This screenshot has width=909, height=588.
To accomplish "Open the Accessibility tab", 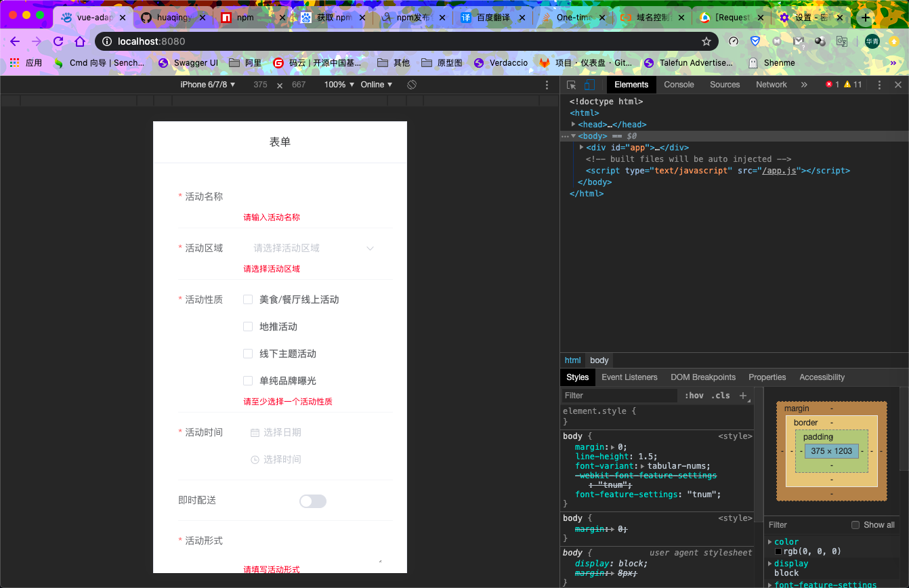I will pyautogui.click(x=822, y=377).
